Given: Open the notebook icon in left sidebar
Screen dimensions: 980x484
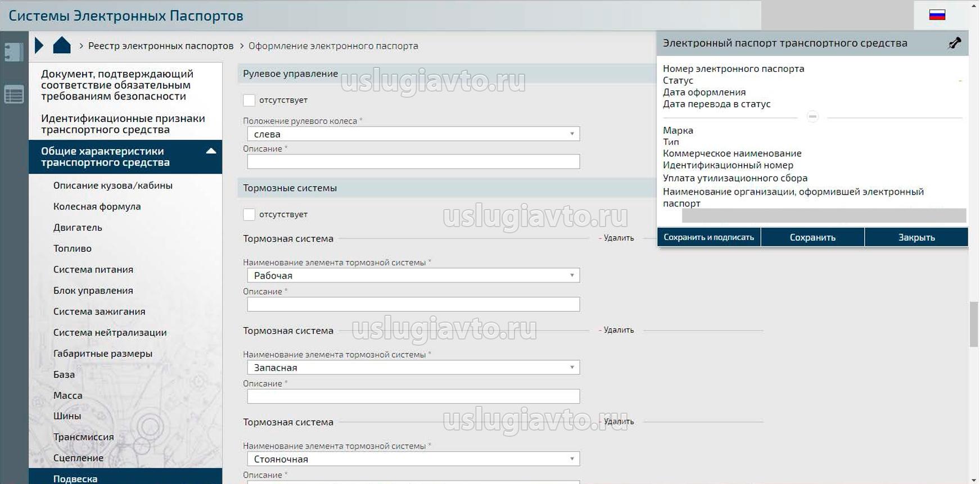Looking at the screenshot, I should [x=13, y=52].
